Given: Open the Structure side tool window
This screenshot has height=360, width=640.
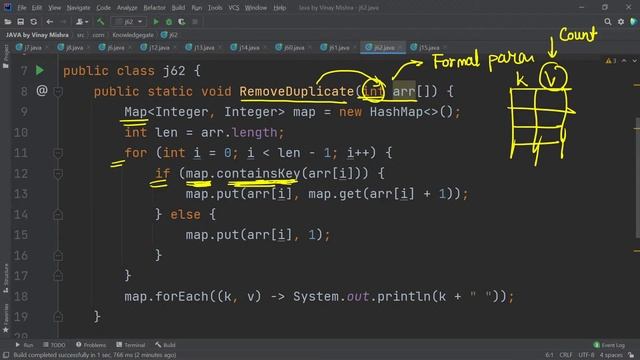Looking at the screenshot, I should [5, 278].
